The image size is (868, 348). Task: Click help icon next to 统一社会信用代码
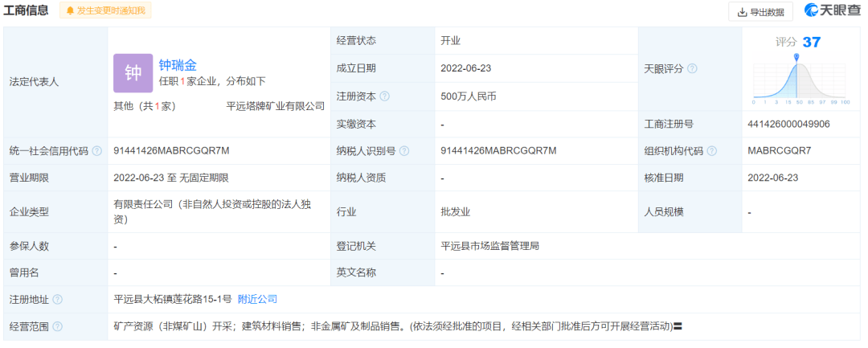point(97,151)
